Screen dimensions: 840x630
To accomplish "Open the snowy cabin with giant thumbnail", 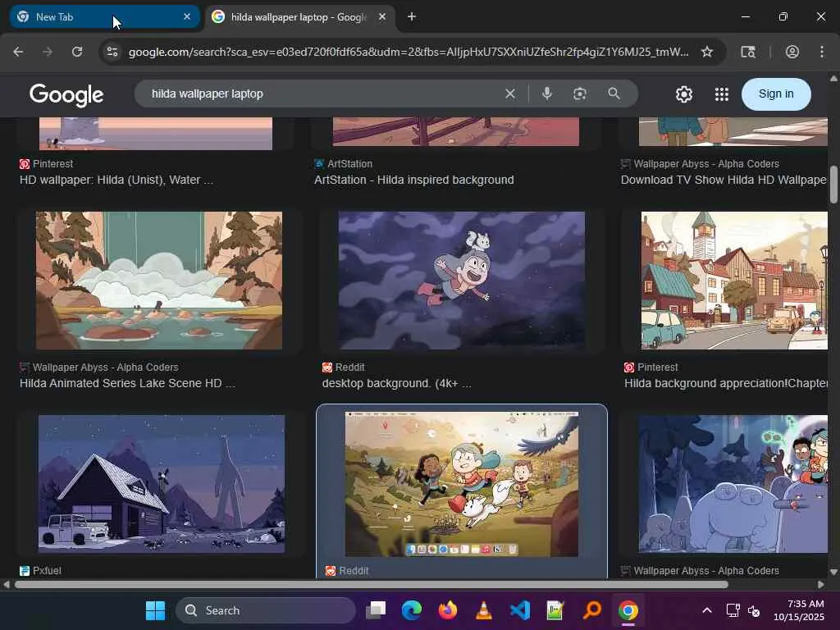I will click(x=162, y=484).
